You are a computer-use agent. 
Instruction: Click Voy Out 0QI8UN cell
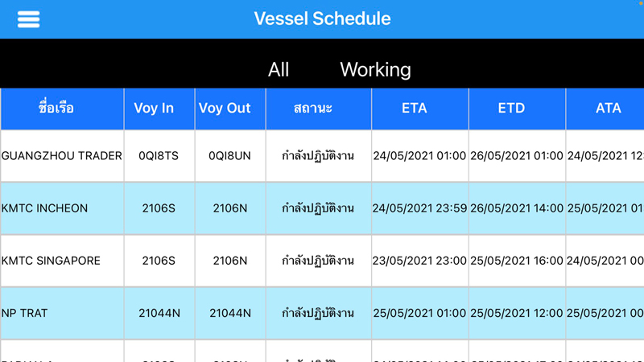click(x=229, y=156)
